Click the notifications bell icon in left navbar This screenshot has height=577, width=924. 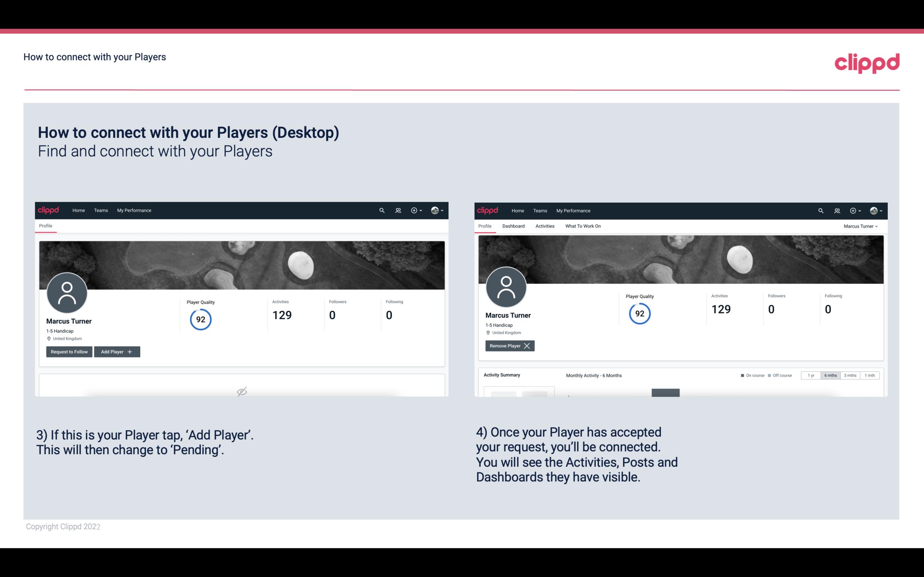[x=398, y=211]
